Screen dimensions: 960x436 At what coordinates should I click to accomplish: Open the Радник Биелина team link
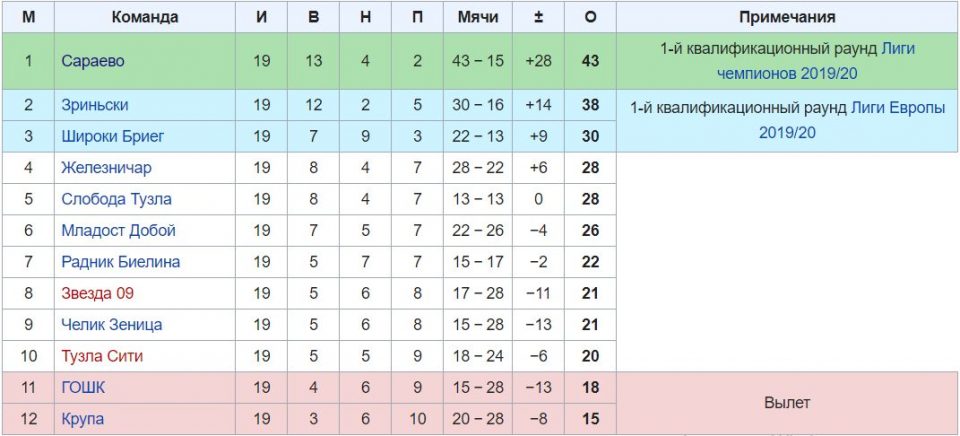point(120,262)
